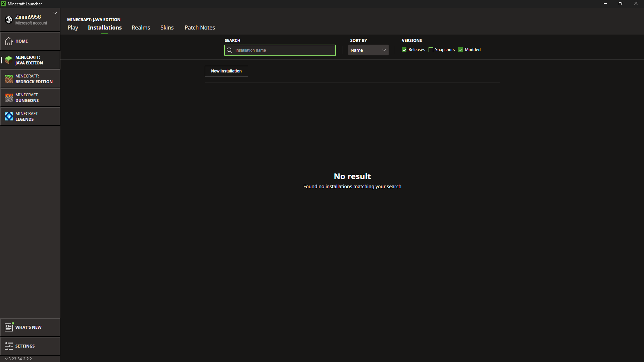Click the What's New newspaper icon
The height and width of the screenshot is (362, 644).
click(x=9, y=327)
